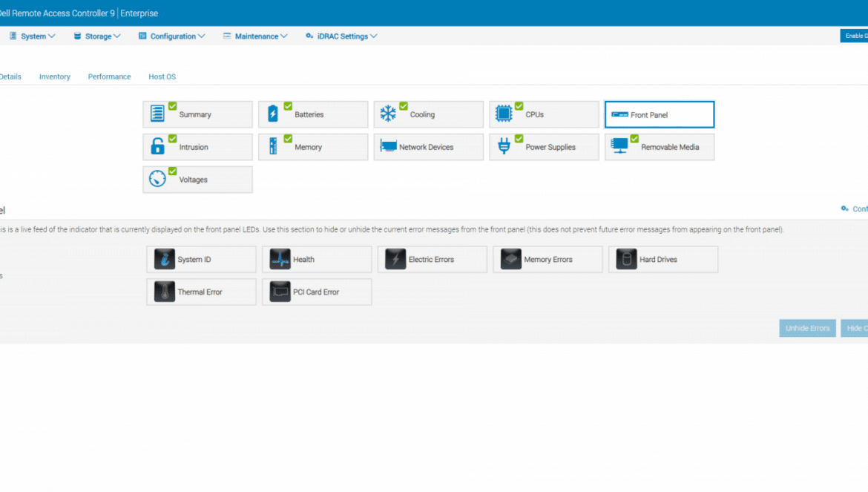
Task: Click the Memory Errors indicator icon
Action: 511,259
